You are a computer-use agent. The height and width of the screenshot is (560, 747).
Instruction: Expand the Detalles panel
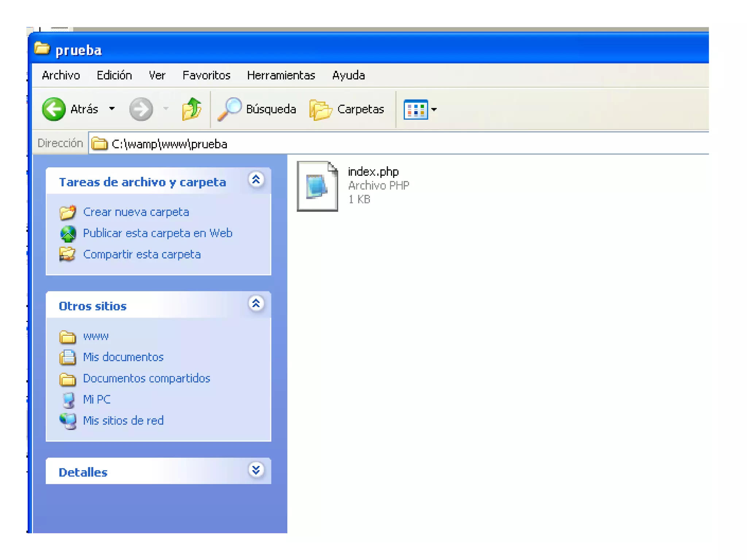coord(256,470)
